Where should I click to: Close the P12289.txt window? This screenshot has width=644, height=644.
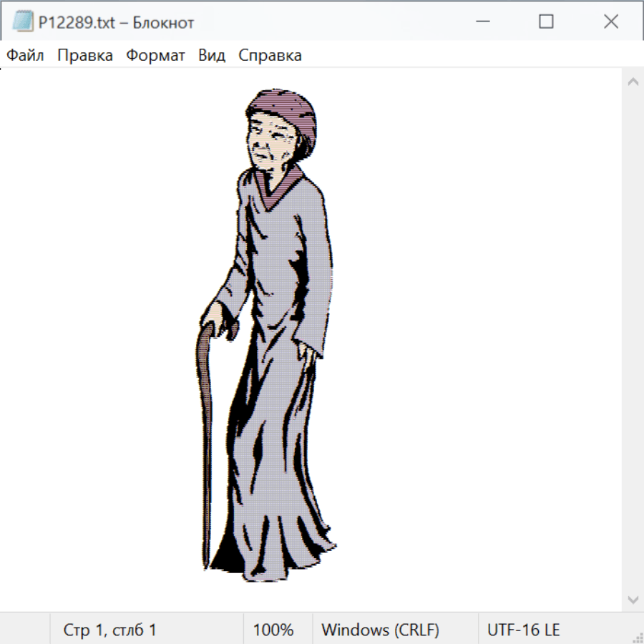pyautogui.click(x=610, y=22)
